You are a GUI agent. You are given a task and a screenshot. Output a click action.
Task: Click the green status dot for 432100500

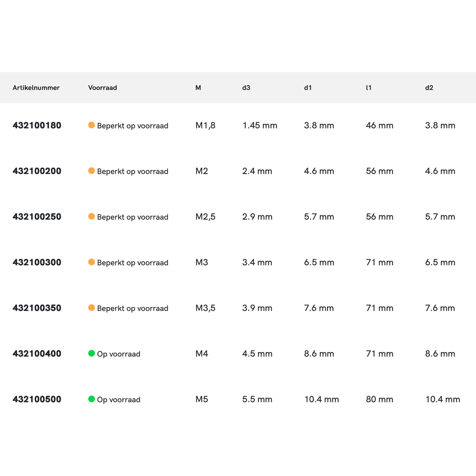(91, 399)
